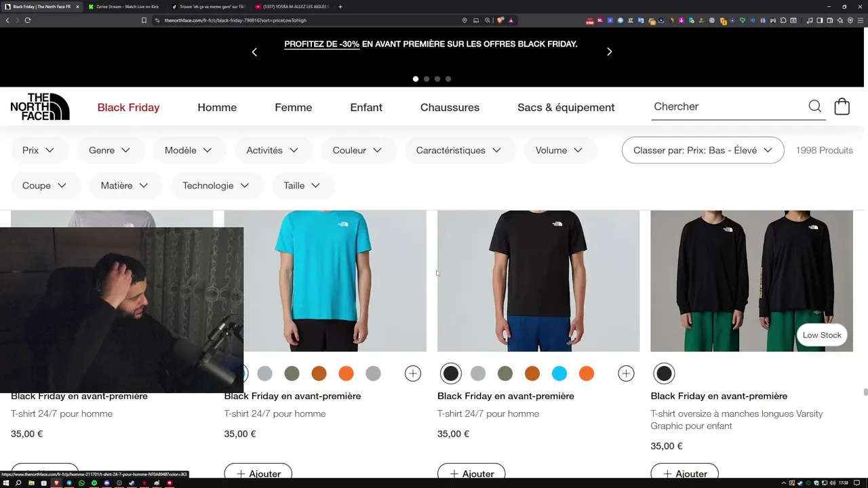Select first carousel dot

(x=416, y=79)
